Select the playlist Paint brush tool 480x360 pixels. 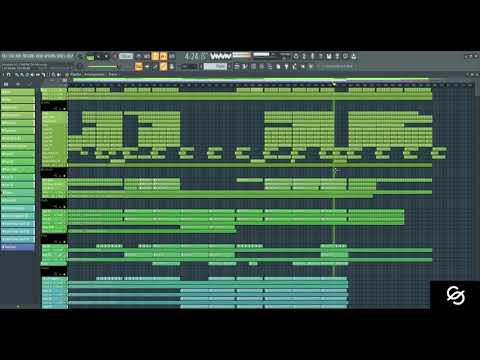click(x=22, y=75)
